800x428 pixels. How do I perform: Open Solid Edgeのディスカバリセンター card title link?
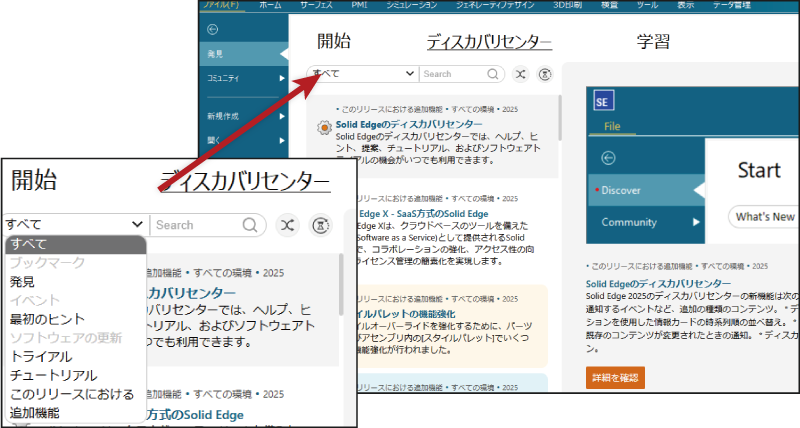pyautogui.click(x=409, y=124)
